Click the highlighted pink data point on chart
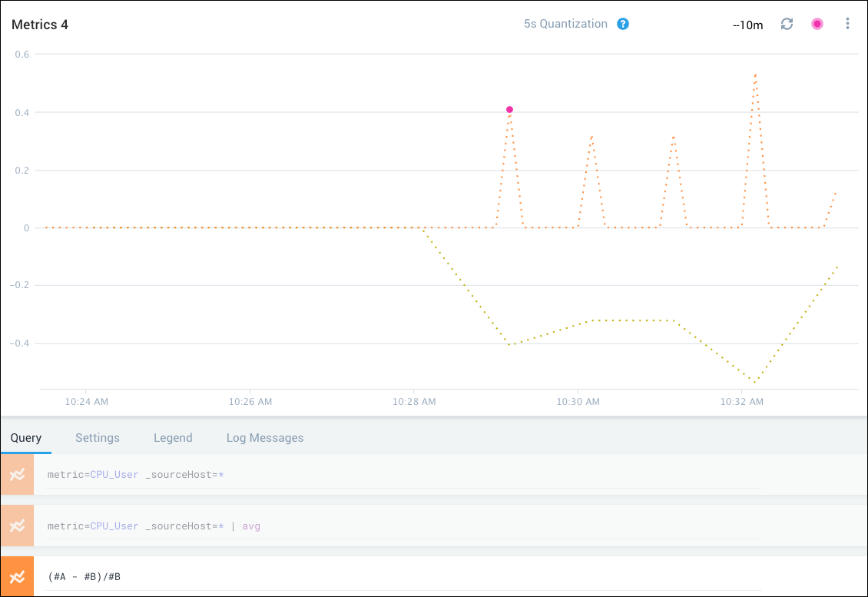The height and width of the screenshot is (597, 868). 509,110
